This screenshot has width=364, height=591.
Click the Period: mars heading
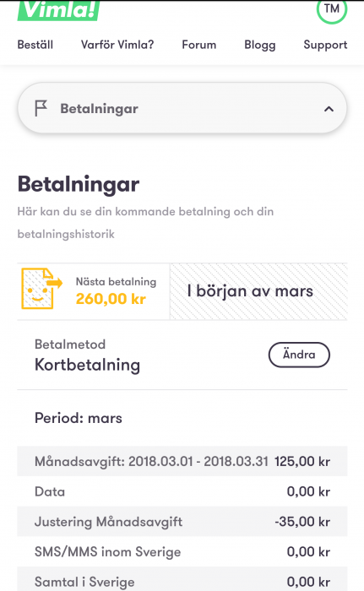[x=79, y=418]
